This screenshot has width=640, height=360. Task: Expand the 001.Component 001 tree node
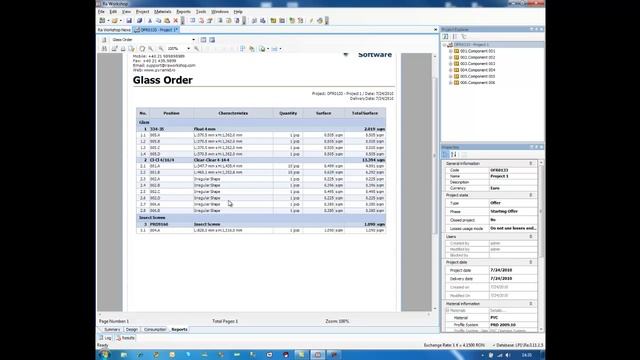point(450,51)
